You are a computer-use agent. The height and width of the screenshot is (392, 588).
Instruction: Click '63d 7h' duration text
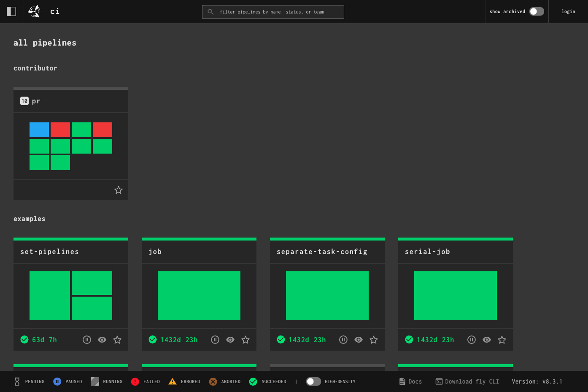coord(44,340)
